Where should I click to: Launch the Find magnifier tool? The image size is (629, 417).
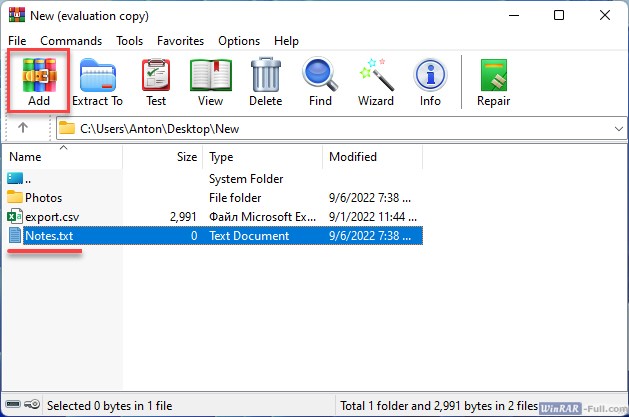[x=320, y=82]
